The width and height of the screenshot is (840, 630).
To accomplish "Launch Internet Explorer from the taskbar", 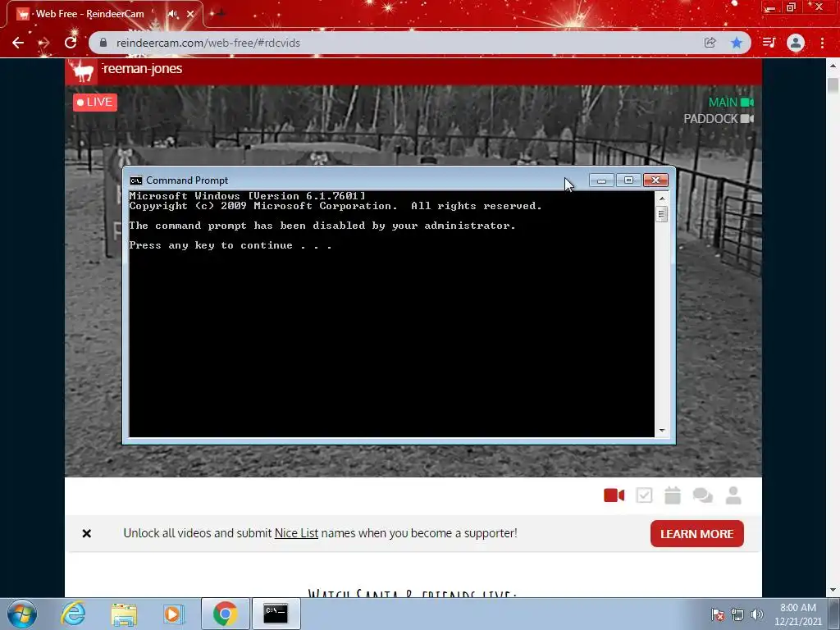I will [x=73, y=614].
